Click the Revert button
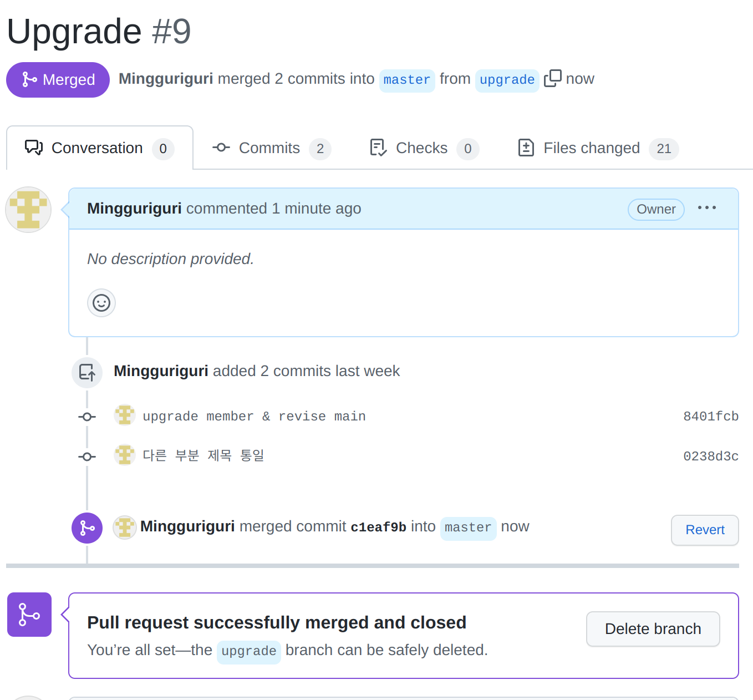This screenshot has height=700, width=753. tap(705, 530)
